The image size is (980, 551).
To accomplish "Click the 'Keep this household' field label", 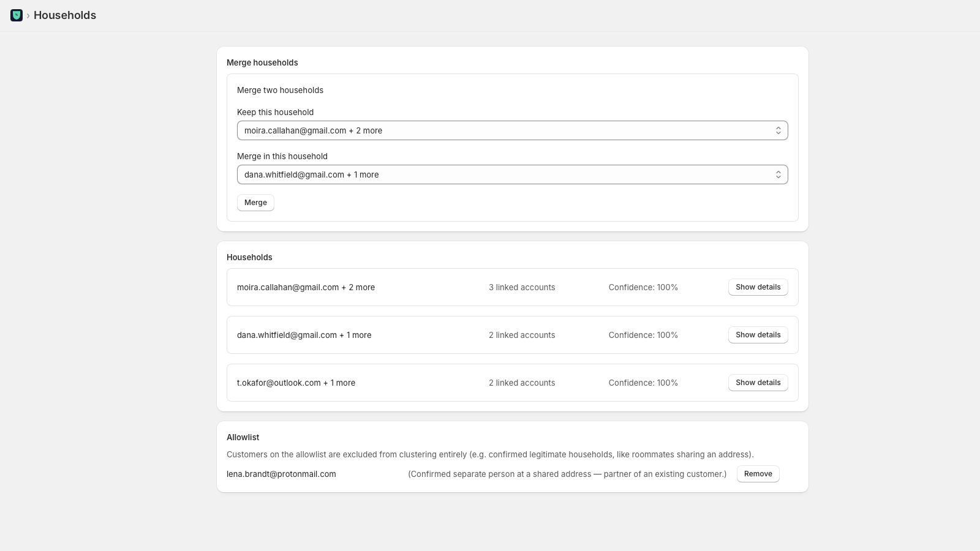I will tap(275, 112).
